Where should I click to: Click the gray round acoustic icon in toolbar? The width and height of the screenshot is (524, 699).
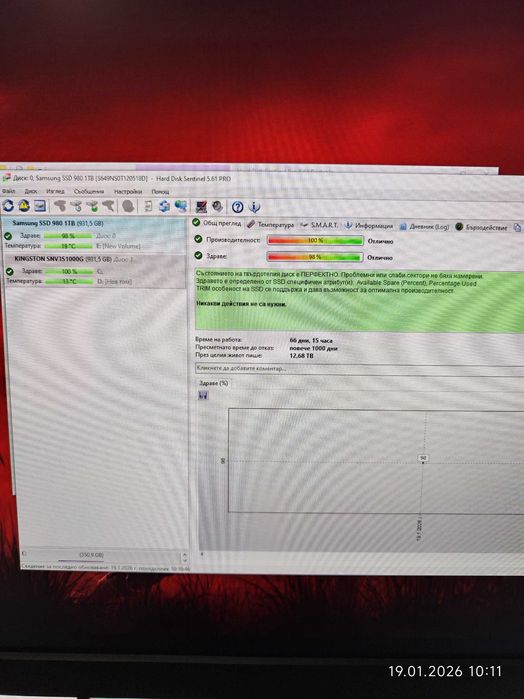pyautogui.click(x=128, y=206)
